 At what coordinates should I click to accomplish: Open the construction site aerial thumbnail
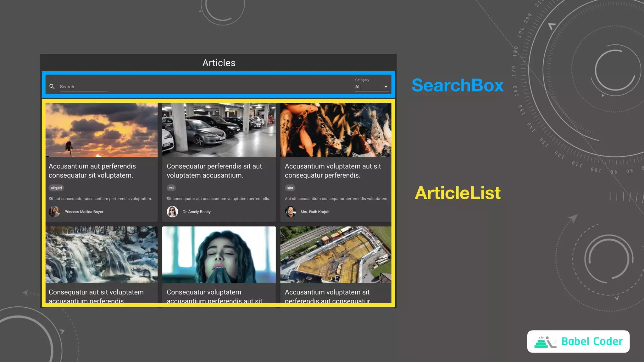pyautogui.click(x=336, y=255)
